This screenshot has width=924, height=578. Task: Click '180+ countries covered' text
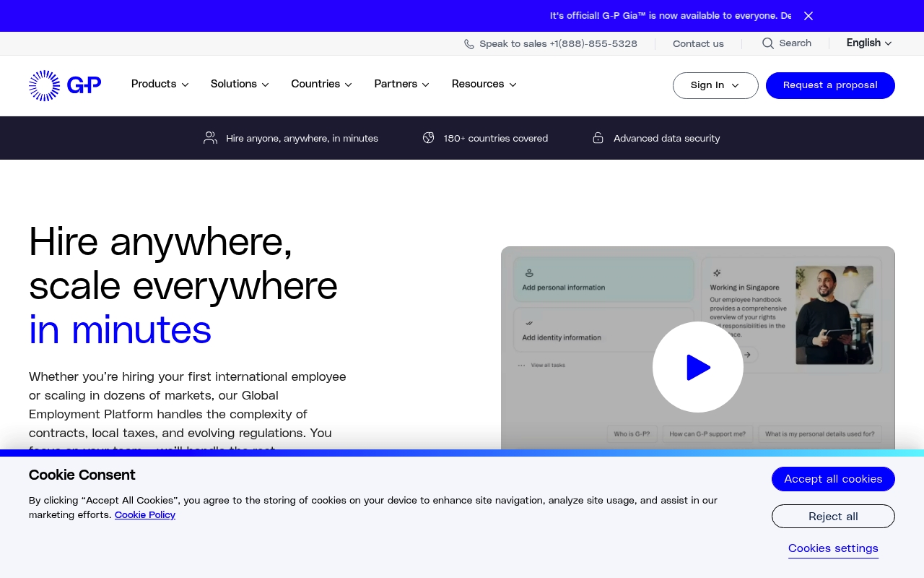pos(496,138)
